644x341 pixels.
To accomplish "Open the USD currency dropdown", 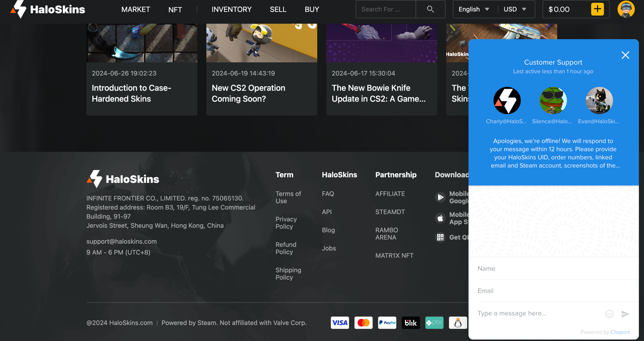I will coord(515,9).
